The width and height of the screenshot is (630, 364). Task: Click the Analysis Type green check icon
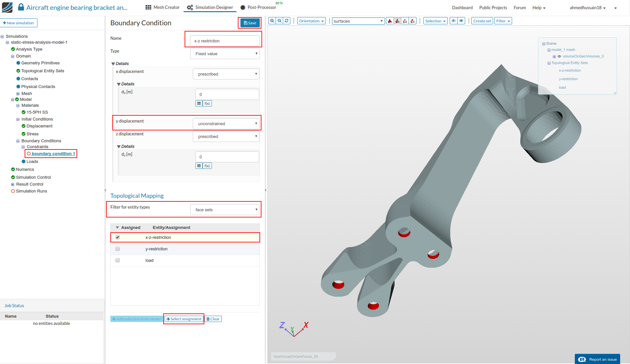click(13, 49)
